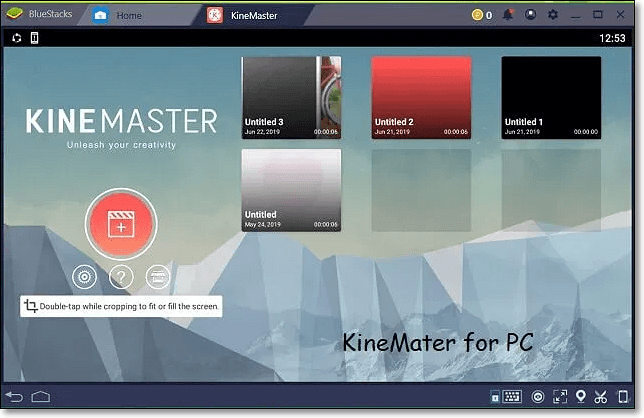Screen dimensions: 644x418
Task: Open BlueStacks settings gear in title bar
Action: [553, 15]
